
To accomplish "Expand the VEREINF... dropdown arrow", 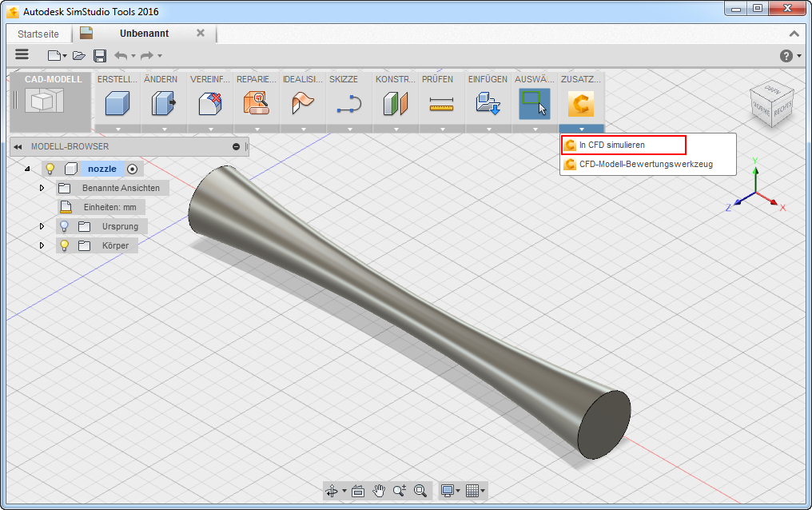I will (x=211, y=129).
